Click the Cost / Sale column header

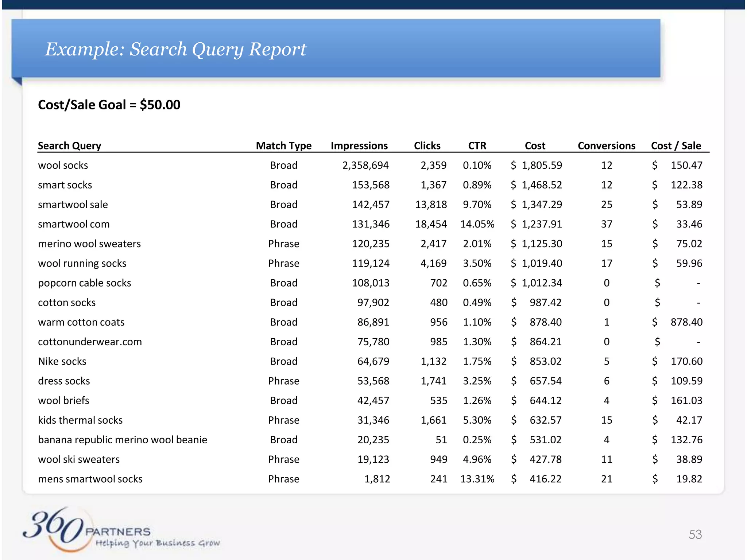[676, 145]
